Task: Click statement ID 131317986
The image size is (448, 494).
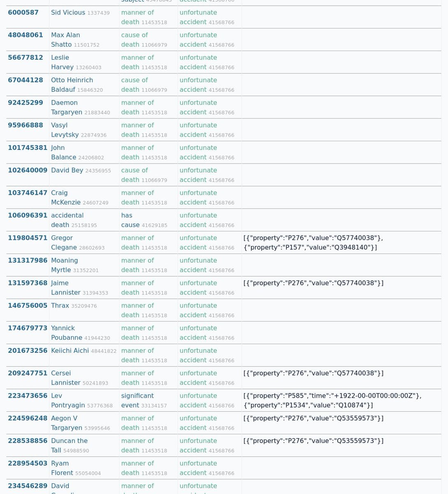Action: pyautogui.click(x=28, y=261)
